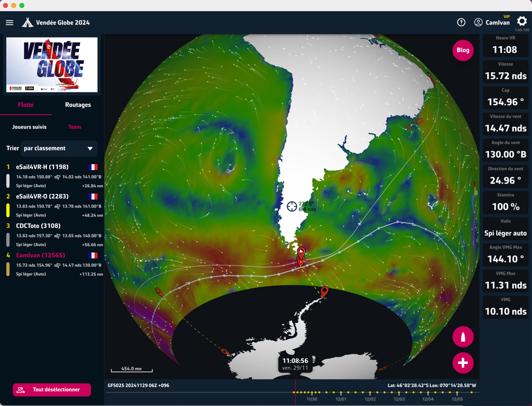532x406 pixels.
Task: Click the help question mark icon
Action: (x=461, y=22)
